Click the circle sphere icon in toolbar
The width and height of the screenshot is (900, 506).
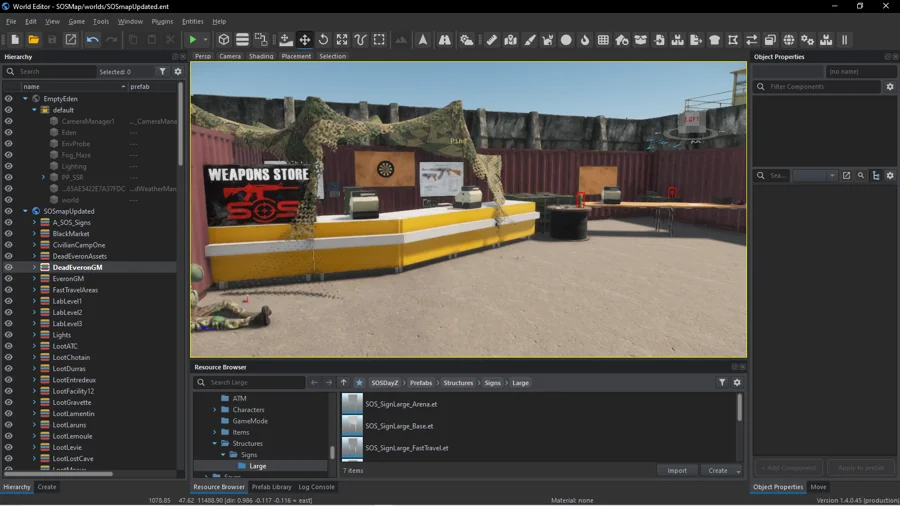566,40
